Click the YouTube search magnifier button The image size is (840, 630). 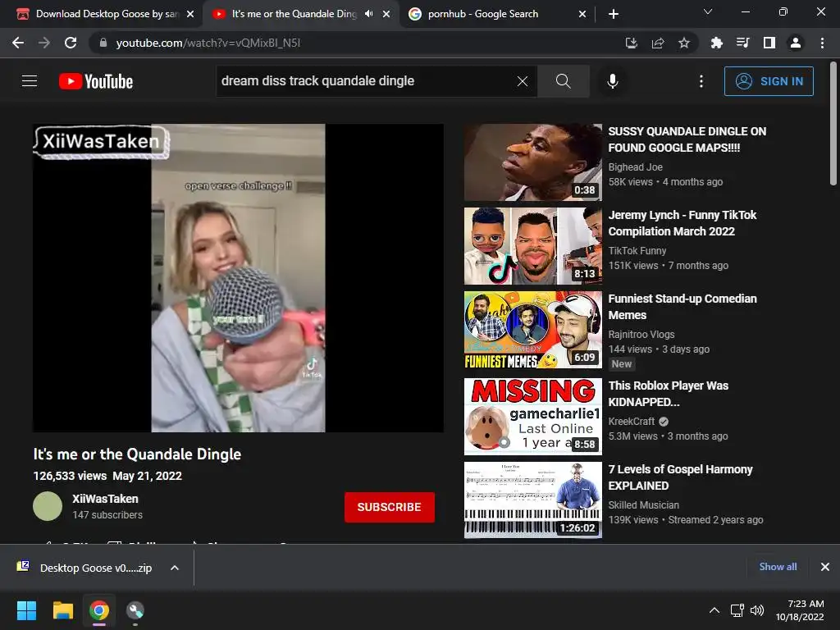click(563, 81)
